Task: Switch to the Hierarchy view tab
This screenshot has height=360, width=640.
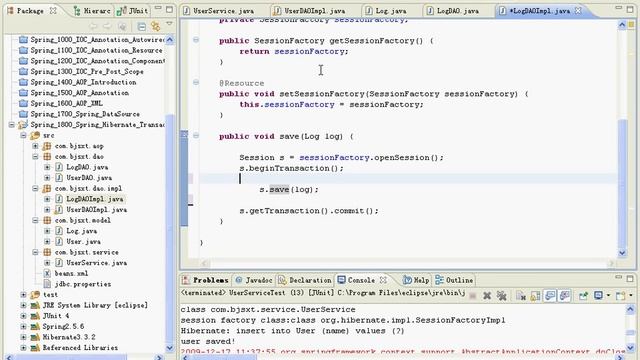Action: (x=92, y=11)
